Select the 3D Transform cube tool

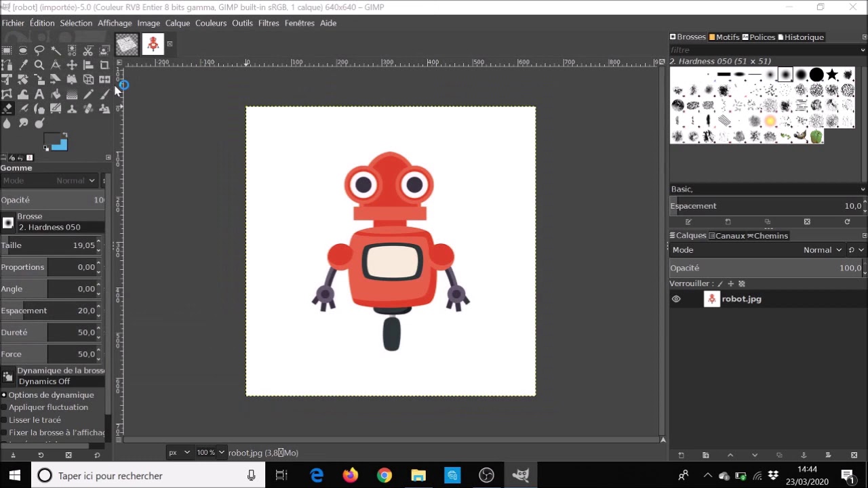click(88, 79)
